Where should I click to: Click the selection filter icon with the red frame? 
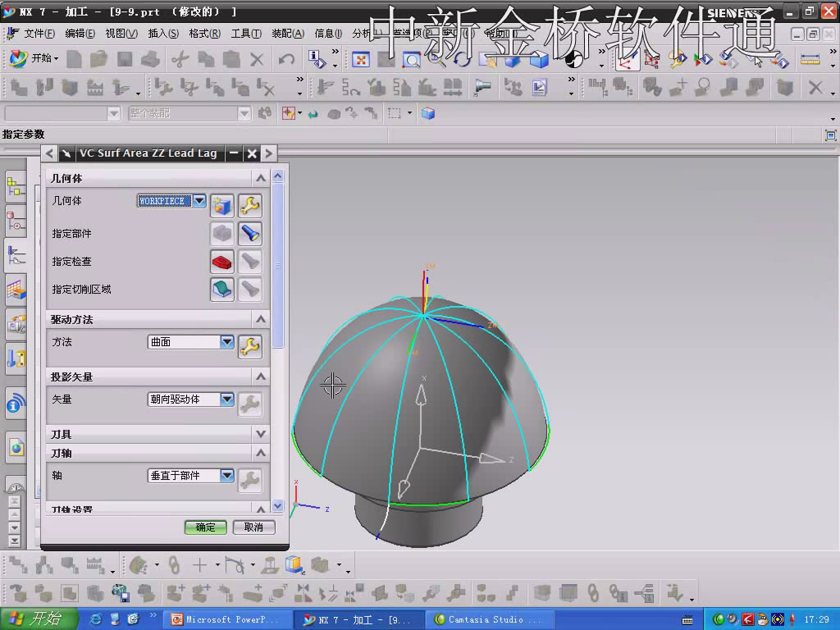pos(289,113)
